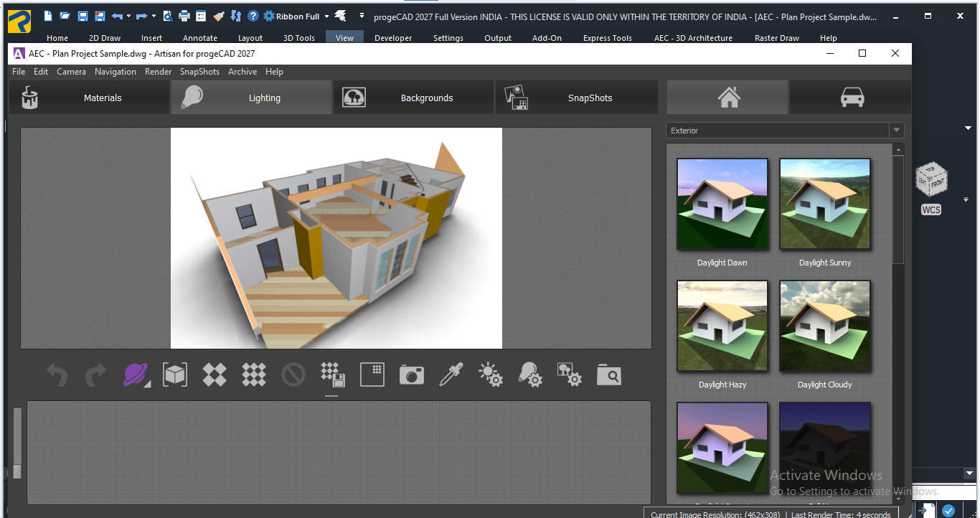
Task: Open the Express Tools ribbon tab
Action: click(x=607, y=38)
